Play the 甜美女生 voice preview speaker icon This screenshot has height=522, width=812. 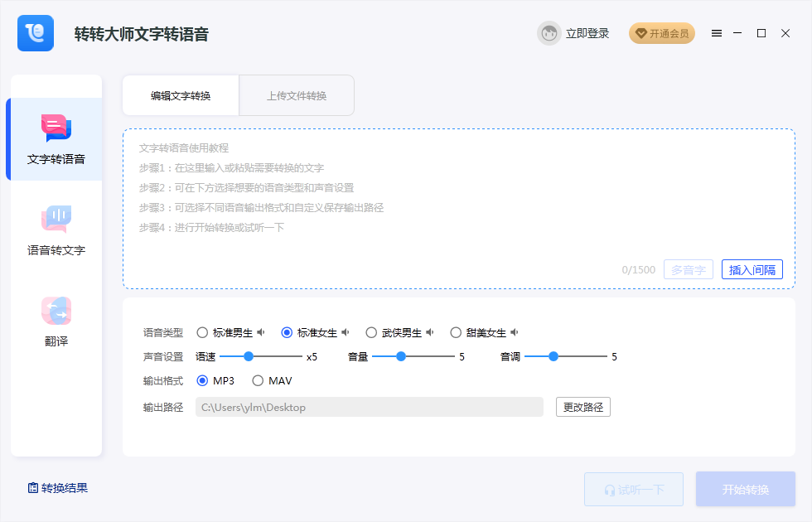[x=514, y=331]
